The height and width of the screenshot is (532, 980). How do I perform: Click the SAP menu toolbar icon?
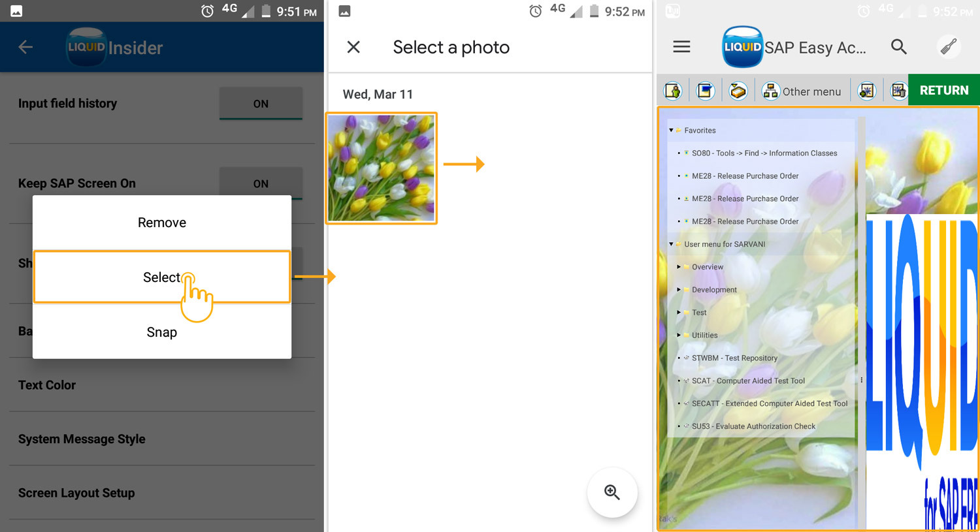click(x=705, y=91)
